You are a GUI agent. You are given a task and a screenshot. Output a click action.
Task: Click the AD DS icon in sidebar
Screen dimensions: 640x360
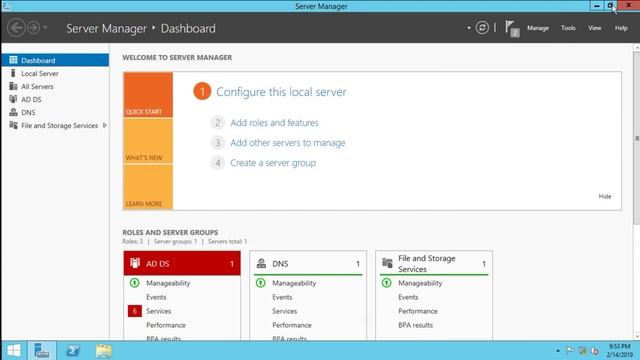13,99
